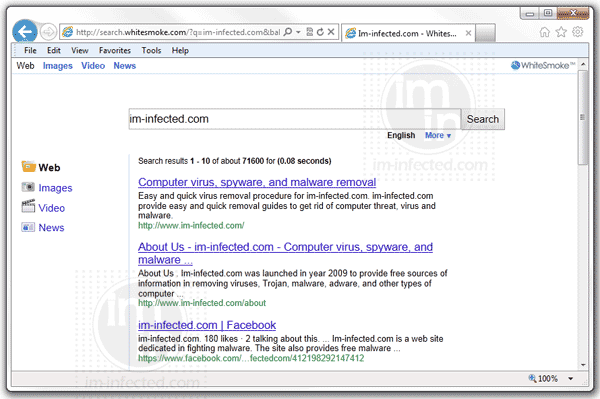Click the Web folder icon in sidebar

point(29,166)
